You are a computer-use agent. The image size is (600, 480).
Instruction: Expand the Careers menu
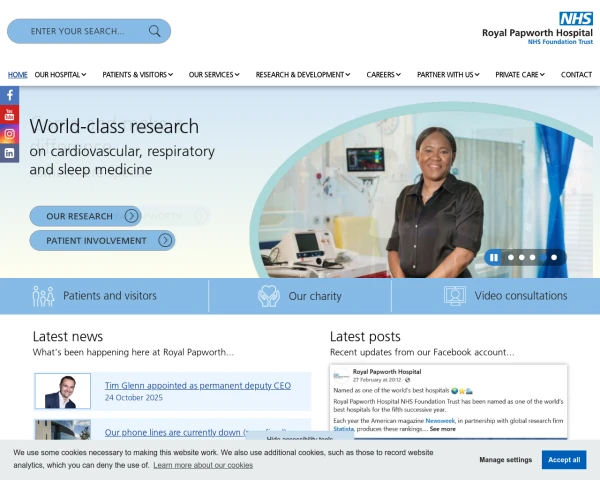pos(383,75)
